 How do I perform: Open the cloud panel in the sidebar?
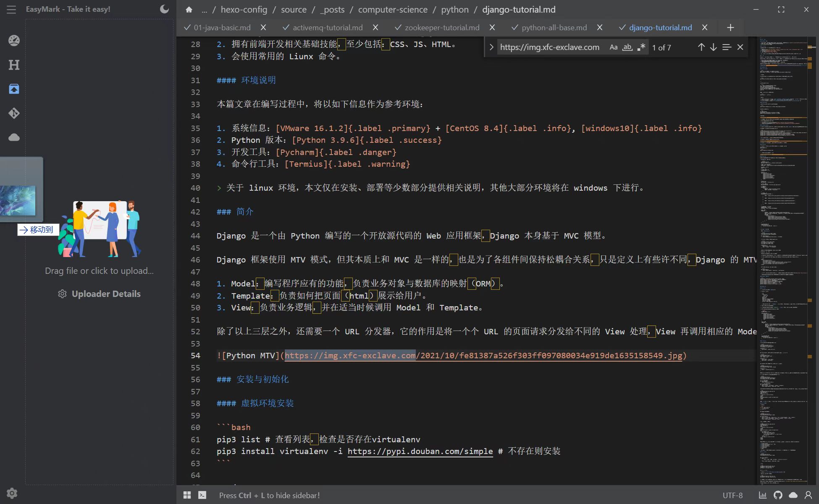coord(14,137)
